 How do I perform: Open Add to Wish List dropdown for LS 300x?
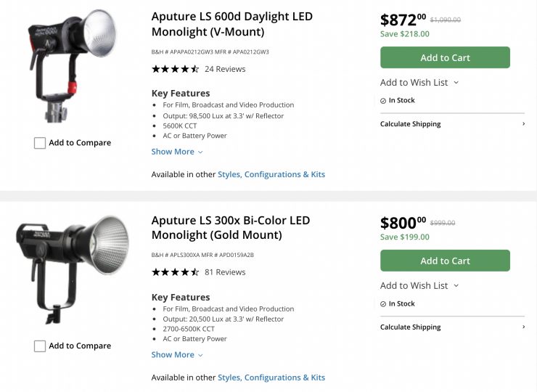[419, 286]
